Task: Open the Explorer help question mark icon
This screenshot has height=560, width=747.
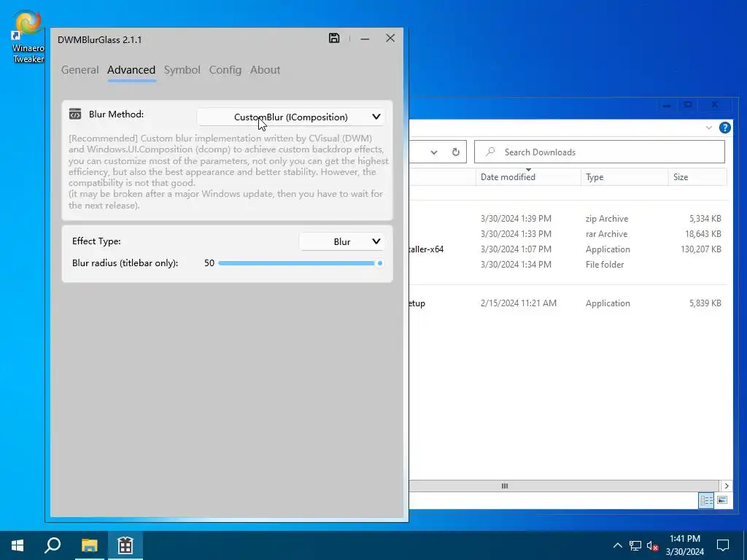Action: tap(724, 128)
